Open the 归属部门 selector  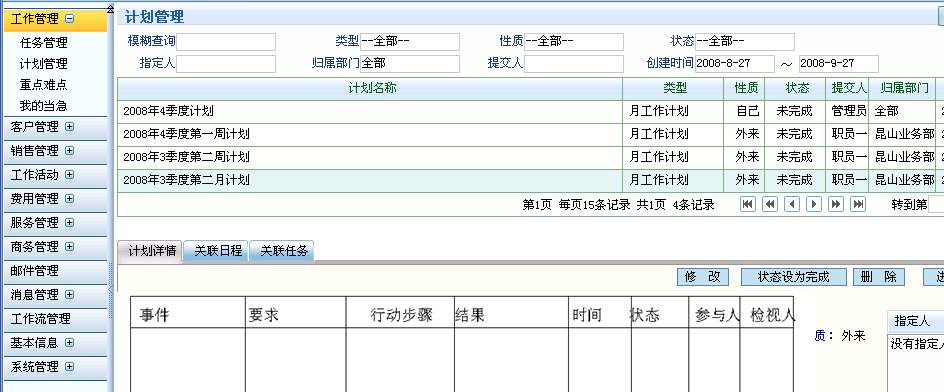click(x=410, y=64)
